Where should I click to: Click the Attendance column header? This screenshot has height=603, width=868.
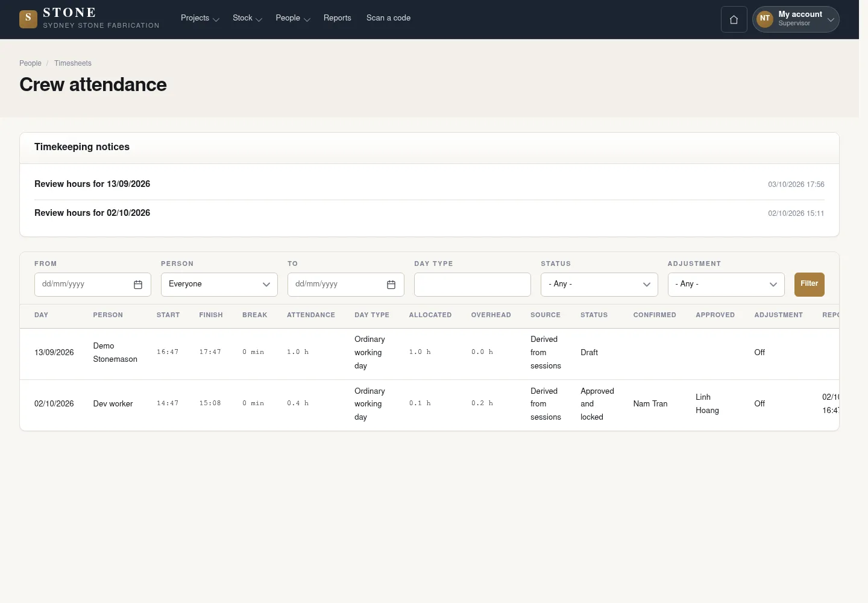click(x=311, y=315)
